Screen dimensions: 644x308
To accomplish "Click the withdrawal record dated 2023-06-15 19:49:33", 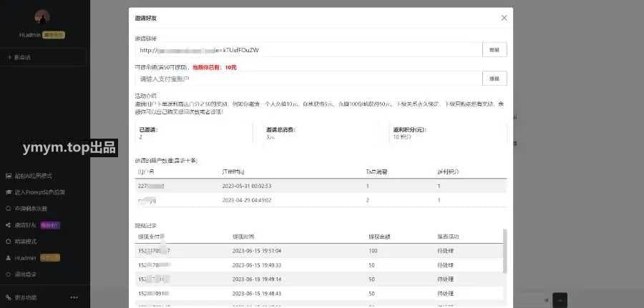I will (319, 265).
